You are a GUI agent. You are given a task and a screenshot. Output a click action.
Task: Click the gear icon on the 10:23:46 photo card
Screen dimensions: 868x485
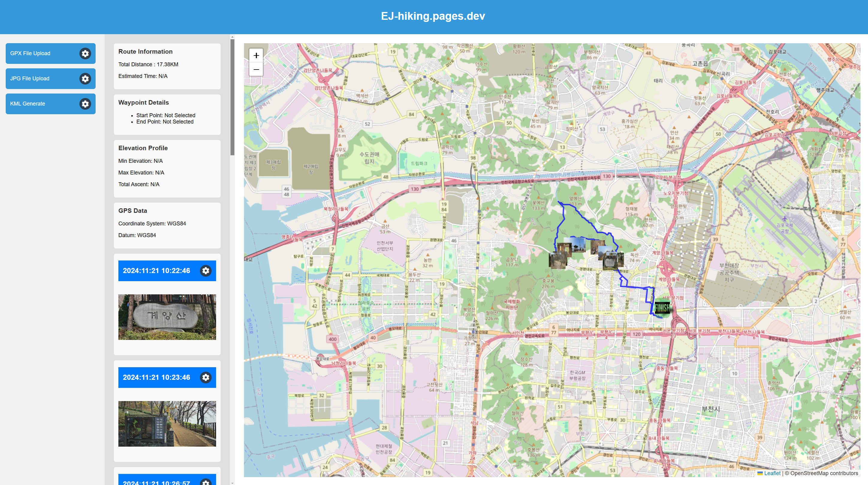point(206,377)
